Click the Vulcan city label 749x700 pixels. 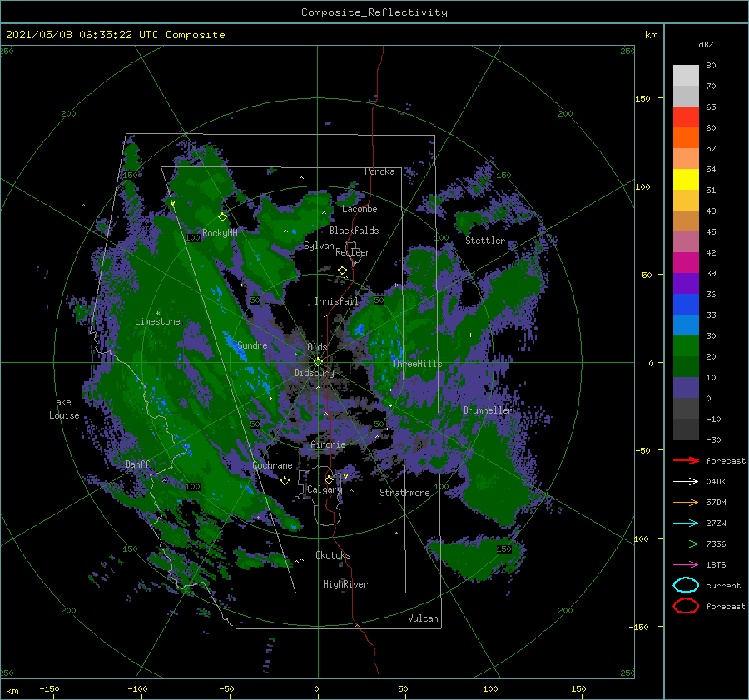pyautogui.click(x=424, y=618)
